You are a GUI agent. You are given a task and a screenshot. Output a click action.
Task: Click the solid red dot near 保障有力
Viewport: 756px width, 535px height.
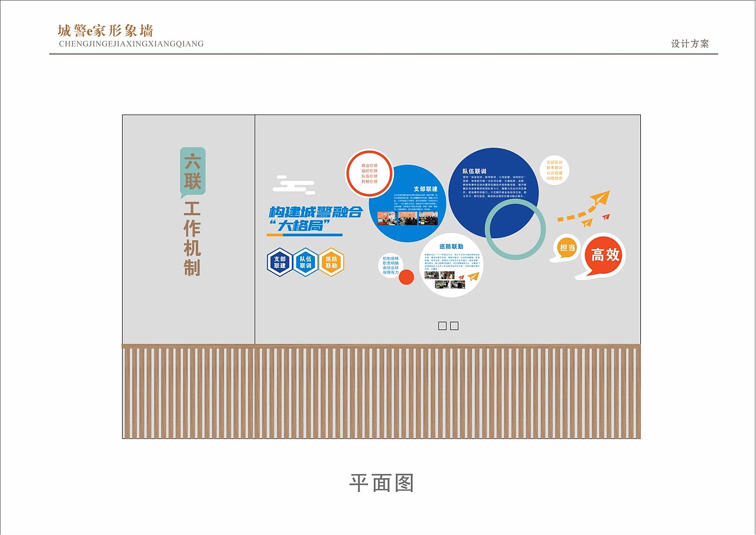(406, 277)
